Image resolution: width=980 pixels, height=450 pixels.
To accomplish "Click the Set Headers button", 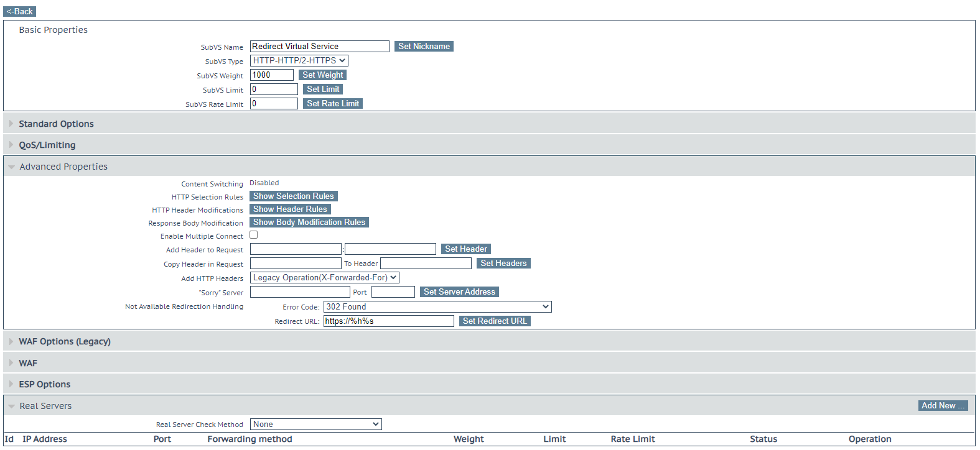I will (x=503, y=264).
